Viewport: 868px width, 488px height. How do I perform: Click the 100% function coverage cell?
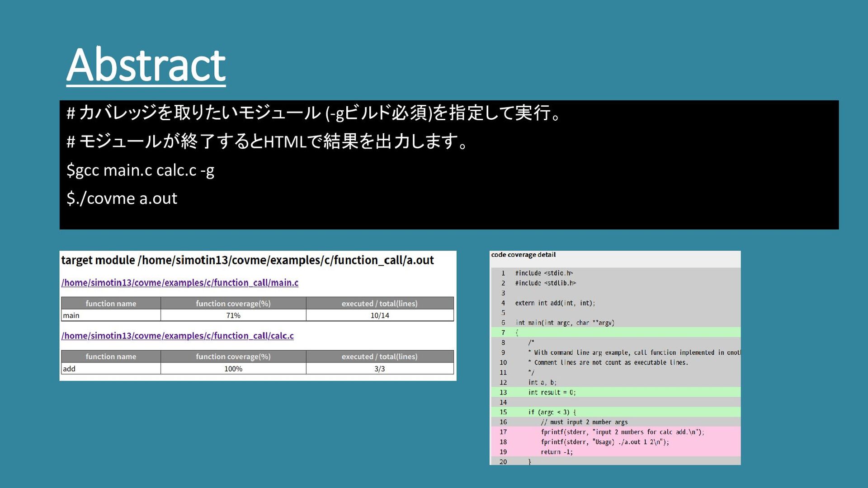coord(233,369)
